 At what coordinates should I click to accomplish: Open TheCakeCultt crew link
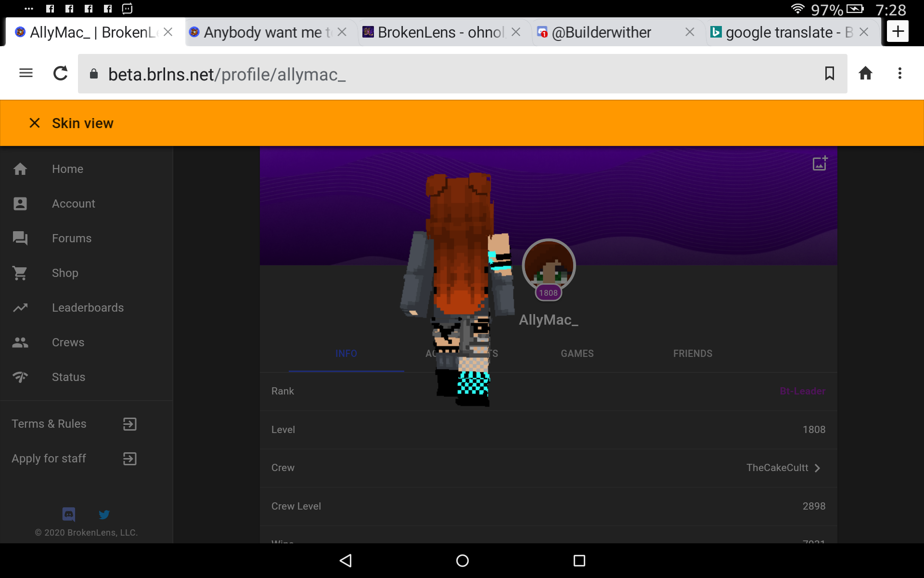point(777,468)
